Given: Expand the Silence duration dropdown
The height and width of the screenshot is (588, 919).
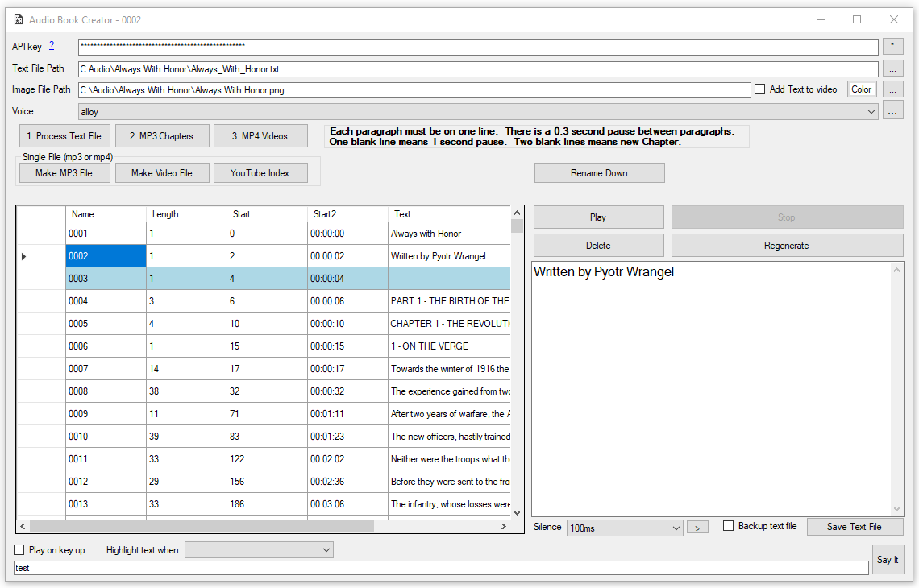Looking at the screenshot, I should [x=625, y=528].
